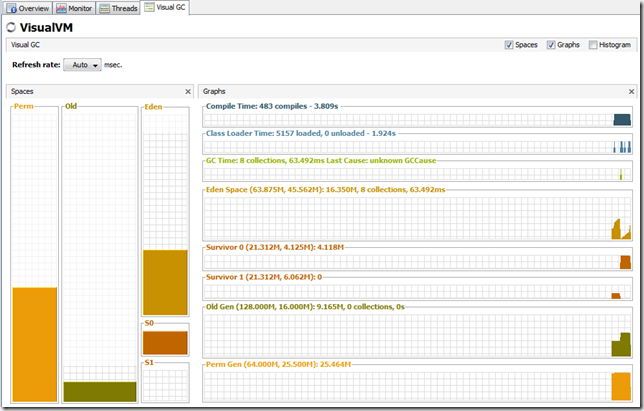Click the S1 label in Spaces

149,363
